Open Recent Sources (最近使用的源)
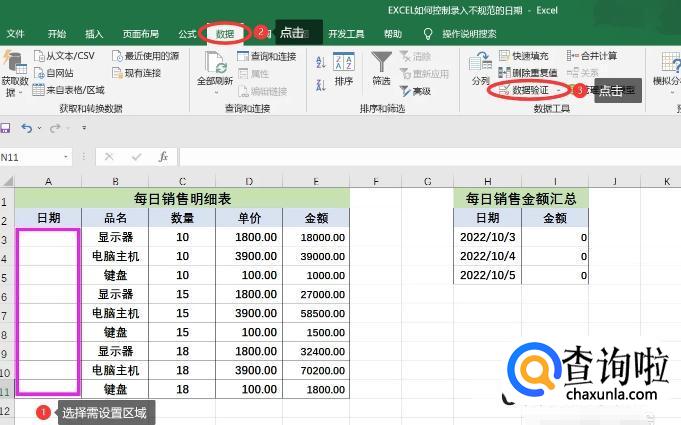Viewport: 681px width, 425px height. pyautogui.click(x=145, y=56)
